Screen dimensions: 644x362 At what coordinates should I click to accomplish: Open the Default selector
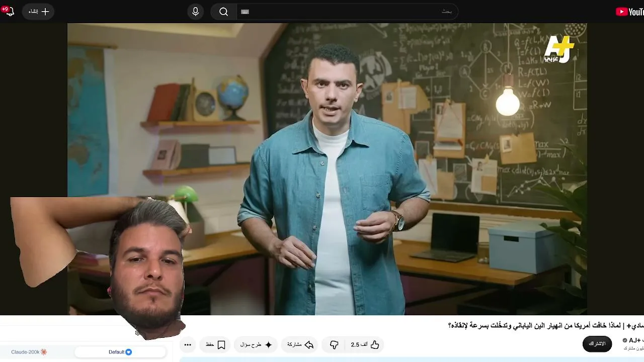pyautogui.click(x=120, y=352)
